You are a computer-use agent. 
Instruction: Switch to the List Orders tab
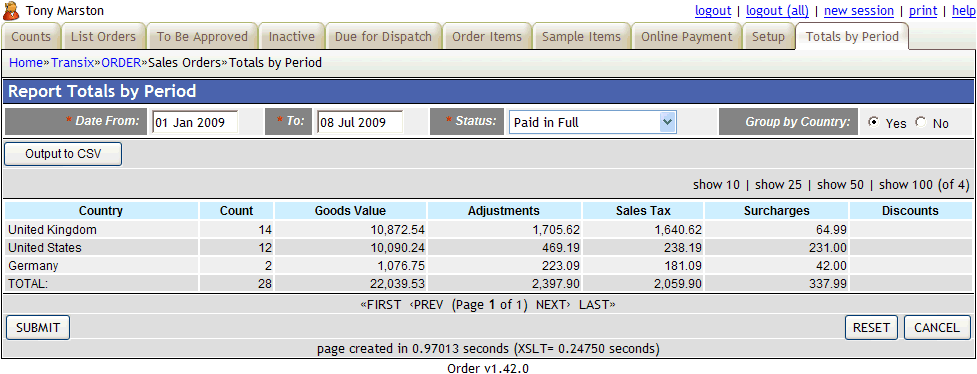103,37
